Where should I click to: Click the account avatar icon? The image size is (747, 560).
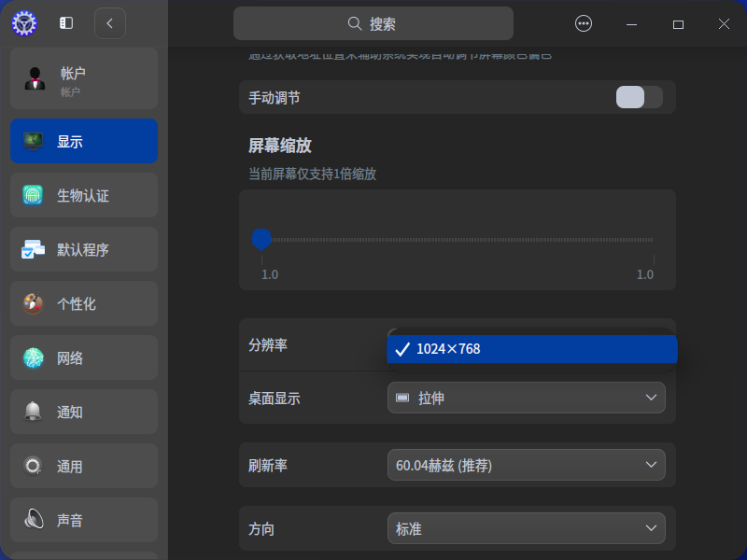pos(35,78)
